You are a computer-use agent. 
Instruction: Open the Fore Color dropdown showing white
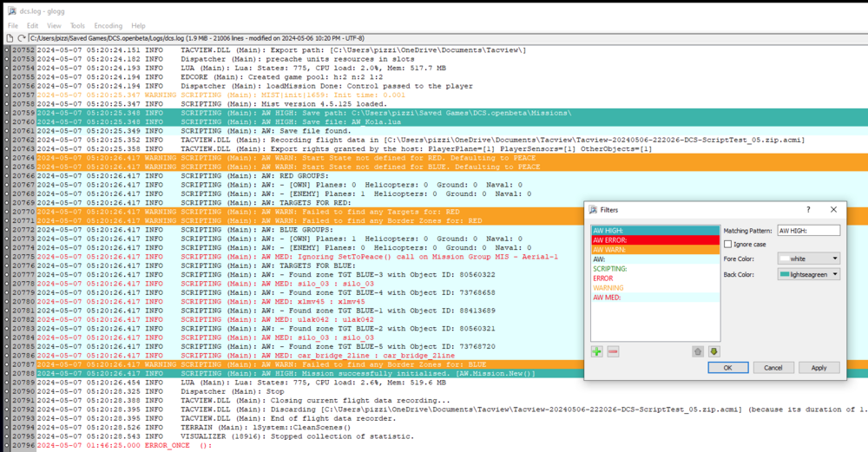[x=809, y=259]
